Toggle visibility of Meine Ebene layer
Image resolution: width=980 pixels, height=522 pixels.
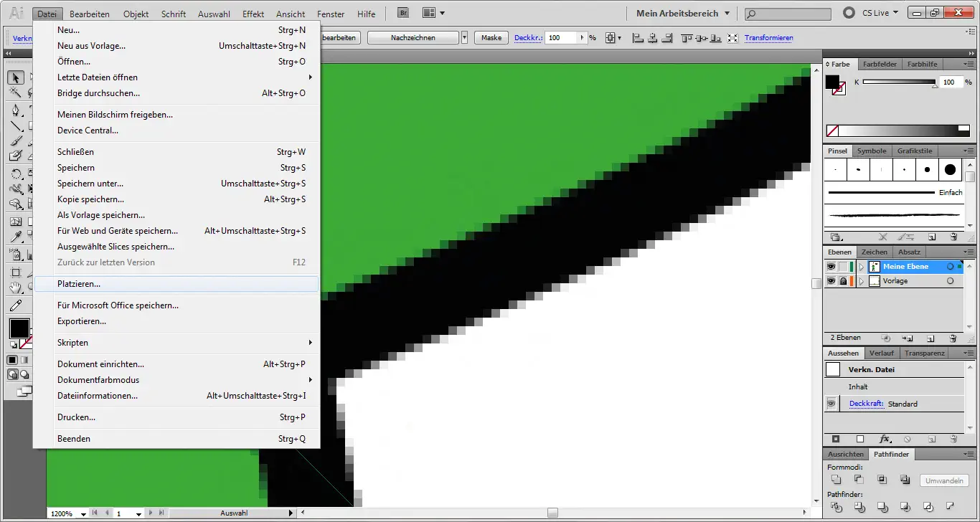pos(831,266)
